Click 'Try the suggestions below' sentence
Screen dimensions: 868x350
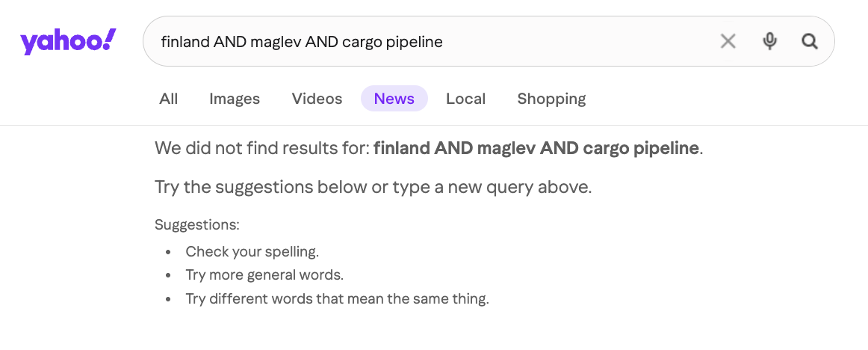click(x=373, y=187)
